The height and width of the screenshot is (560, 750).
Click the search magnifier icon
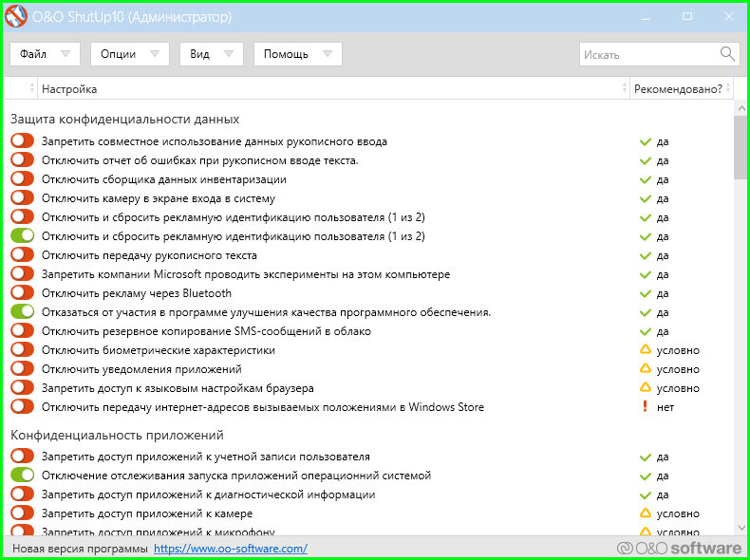click(x=727, y=53)
